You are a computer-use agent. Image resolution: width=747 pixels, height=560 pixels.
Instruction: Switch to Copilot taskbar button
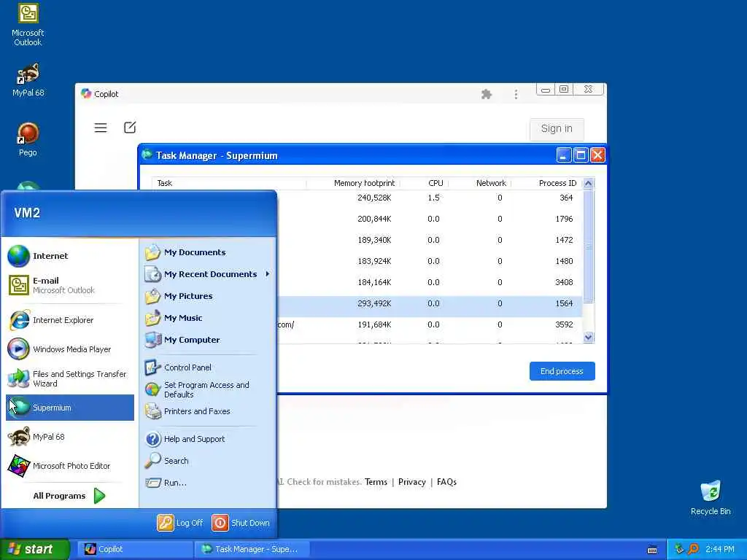[x=135, y=549]
